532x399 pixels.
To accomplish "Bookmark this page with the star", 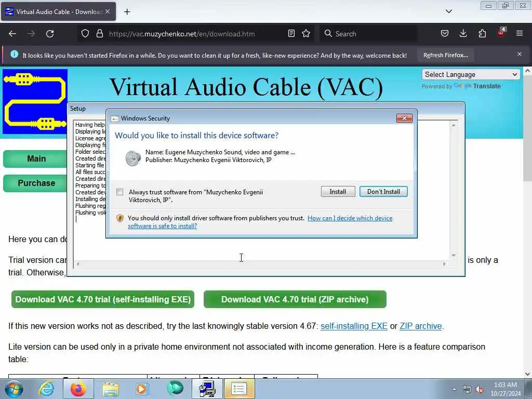I will coord(306,34).
